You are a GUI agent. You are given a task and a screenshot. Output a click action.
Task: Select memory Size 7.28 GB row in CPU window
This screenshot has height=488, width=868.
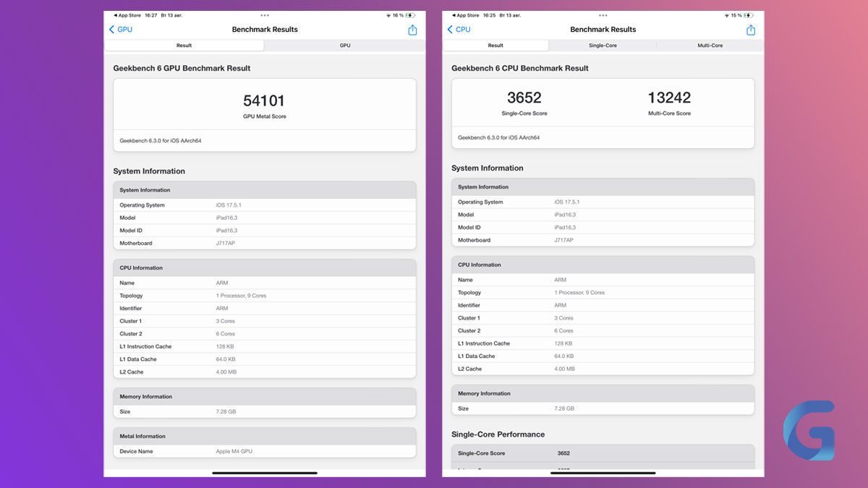(x=603, y=408)
